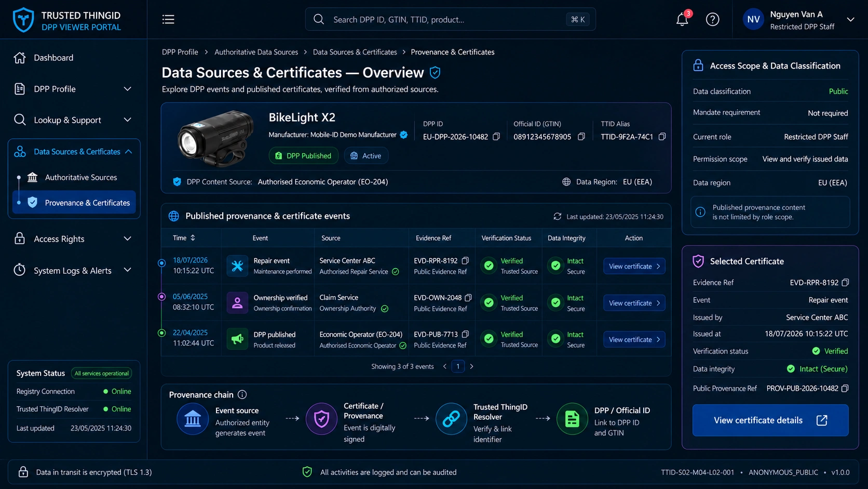This screenshot has height=489, width=868.
Task: View certificate for Ownership verified event
Action: click(634, 303)
